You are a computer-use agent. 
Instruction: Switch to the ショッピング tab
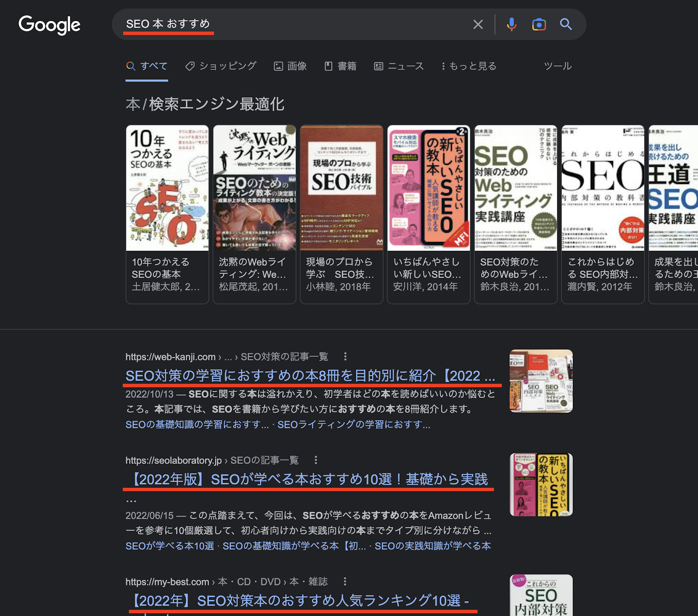[x=221, y=66]
